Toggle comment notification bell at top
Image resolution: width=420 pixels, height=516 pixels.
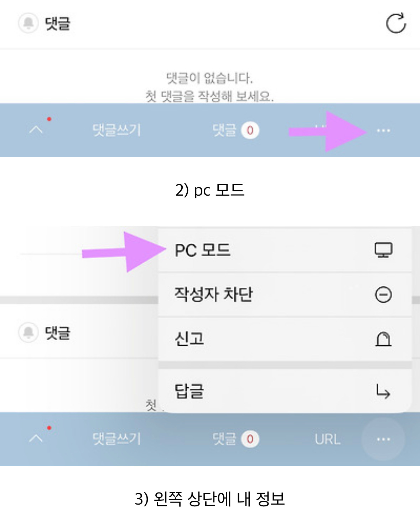(x=28, y=24)
